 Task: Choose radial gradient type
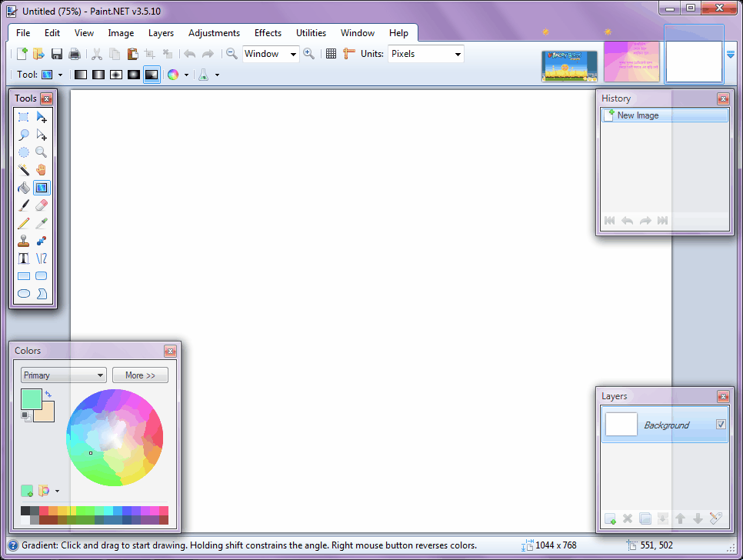click(x=134, y=75)
